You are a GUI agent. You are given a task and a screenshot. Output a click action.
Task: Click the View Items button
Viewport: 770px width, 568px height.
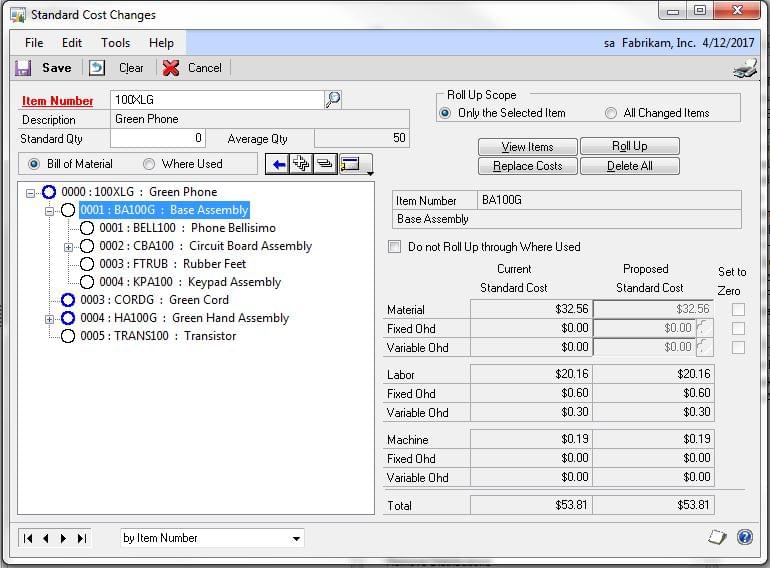[x=527, y=146]
